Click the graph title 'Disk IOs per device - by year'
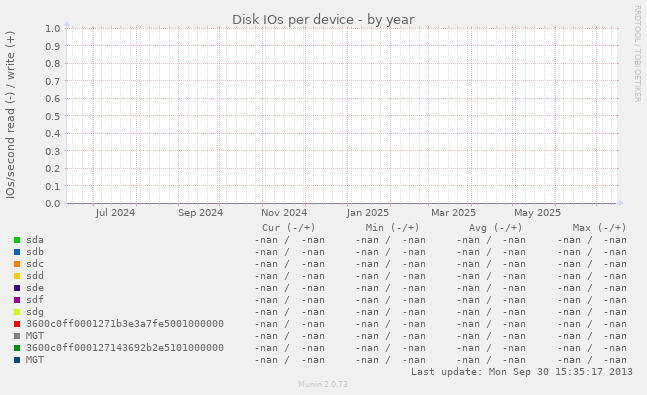Image resolution: width=647 pixels, height=395 pixels. click(x=323, y=19)
